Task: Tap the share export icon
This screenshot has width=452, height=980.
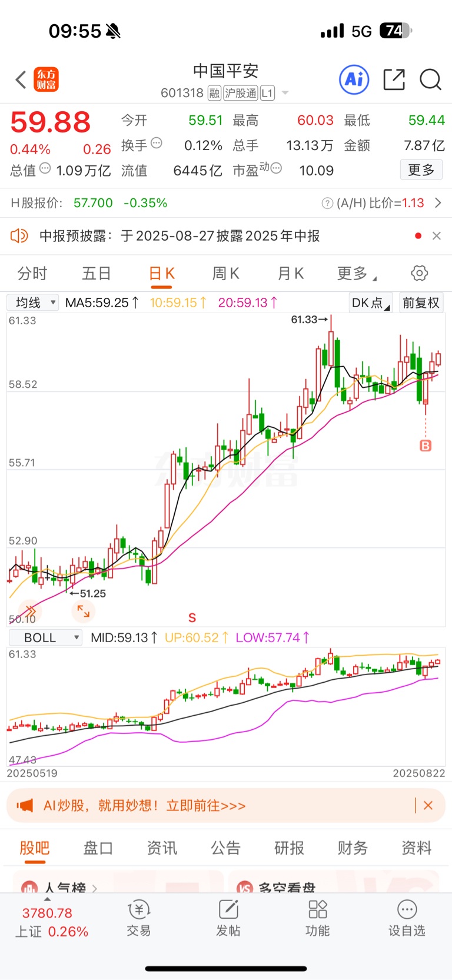Action: tap(394, 79)
